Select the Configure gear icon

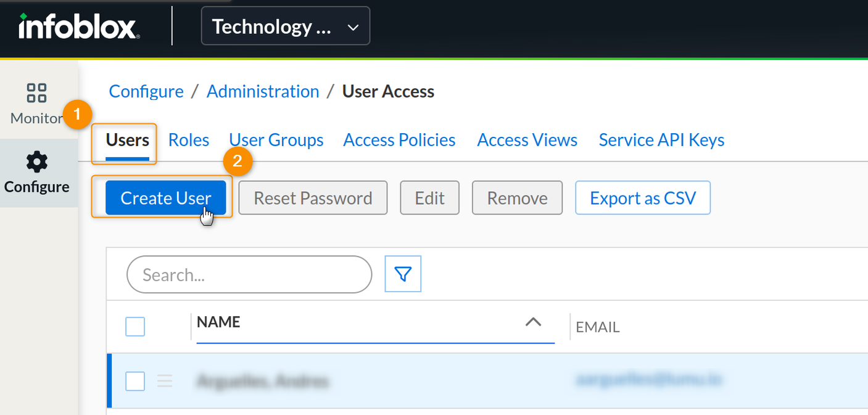36,162
